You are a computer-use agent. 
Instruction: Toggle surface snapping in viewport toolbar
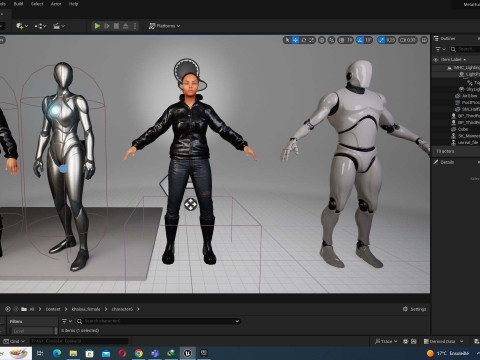(331, 40)
